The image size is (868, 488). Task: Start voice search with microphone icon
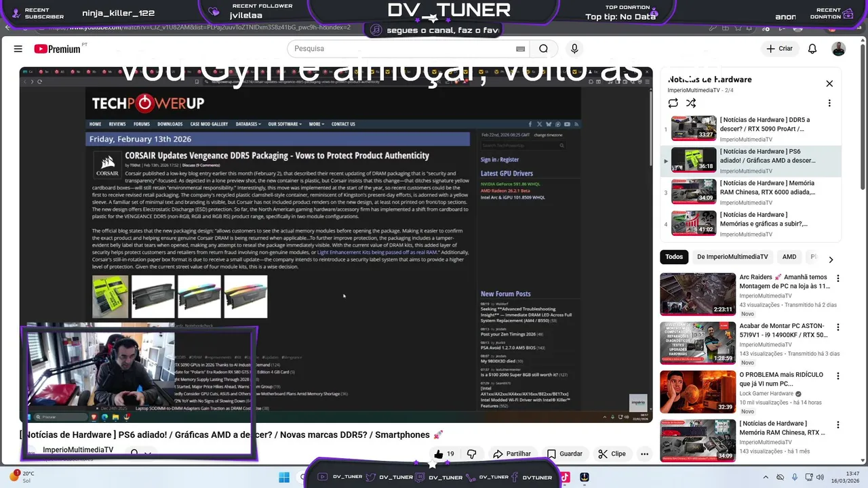click(x=574, y=49)
